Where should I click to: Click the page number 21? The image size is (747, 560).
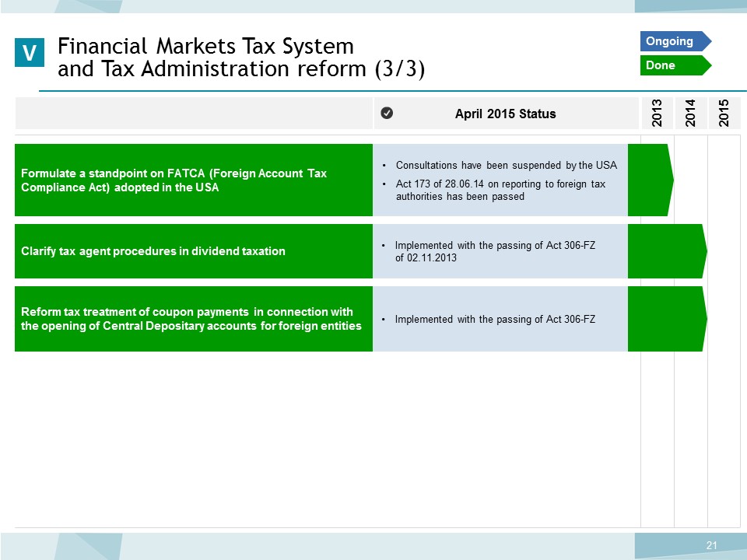(x=712, y=545)
